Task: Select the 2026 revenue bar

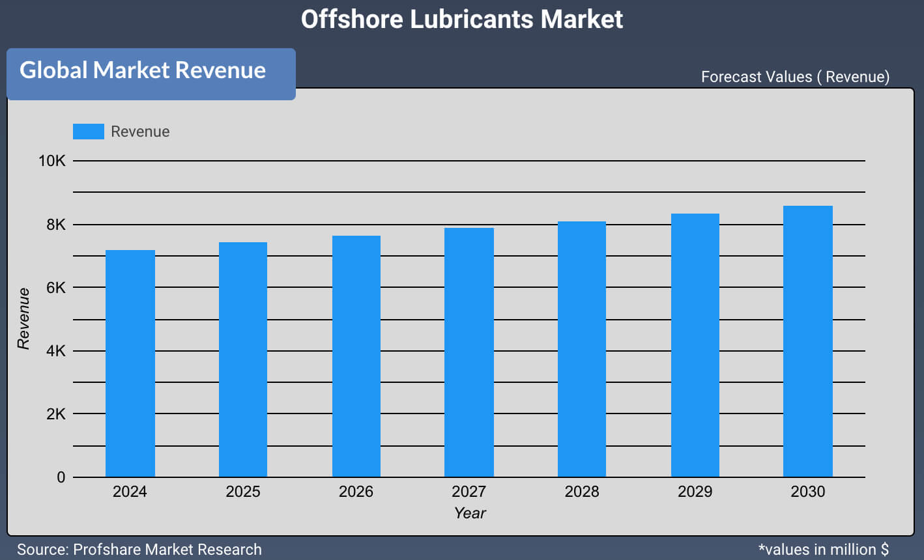Action: (356, 356)
